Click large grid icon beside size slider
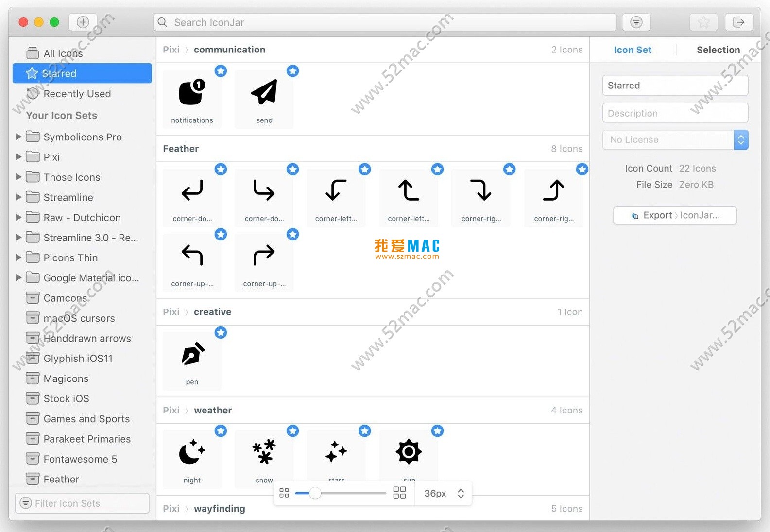The width and height of the screenshot is (770, 532). [x=399, y=493]
